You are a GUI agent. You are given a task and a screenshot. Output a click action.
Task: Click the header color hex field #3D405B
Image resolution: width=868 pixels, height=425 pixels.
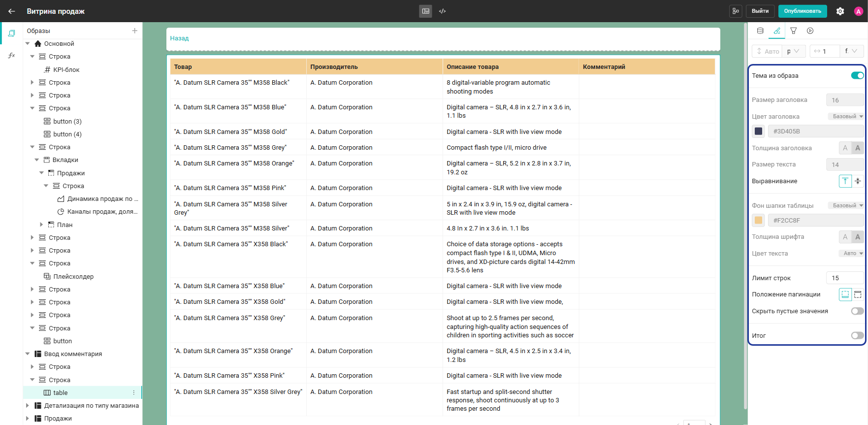point(816,131)
